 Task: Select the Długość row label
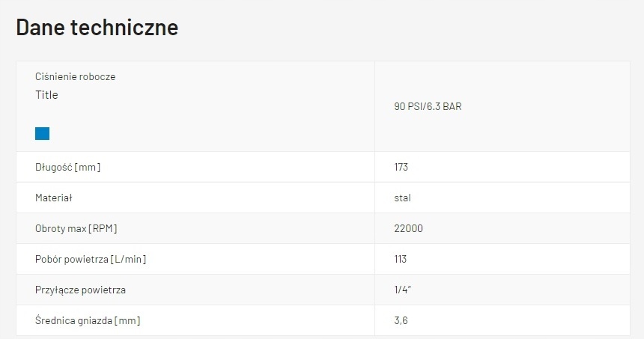(67, 167)
